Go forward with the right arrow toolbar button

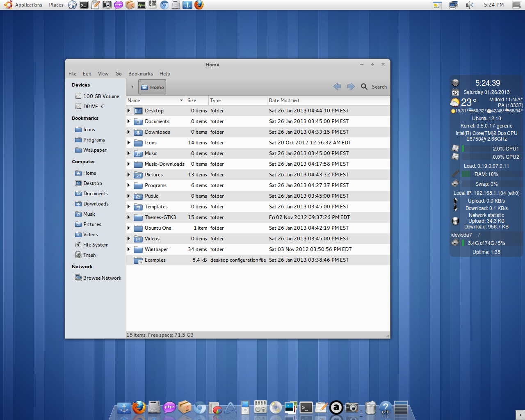[351, 87]
